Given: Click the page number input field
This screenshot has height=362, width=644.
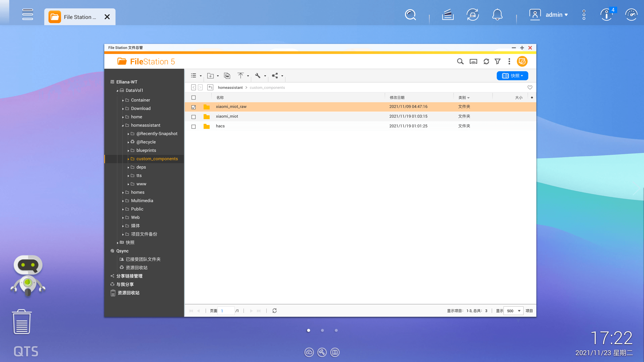Looking at the screenshot, I should tap(226, 311).
